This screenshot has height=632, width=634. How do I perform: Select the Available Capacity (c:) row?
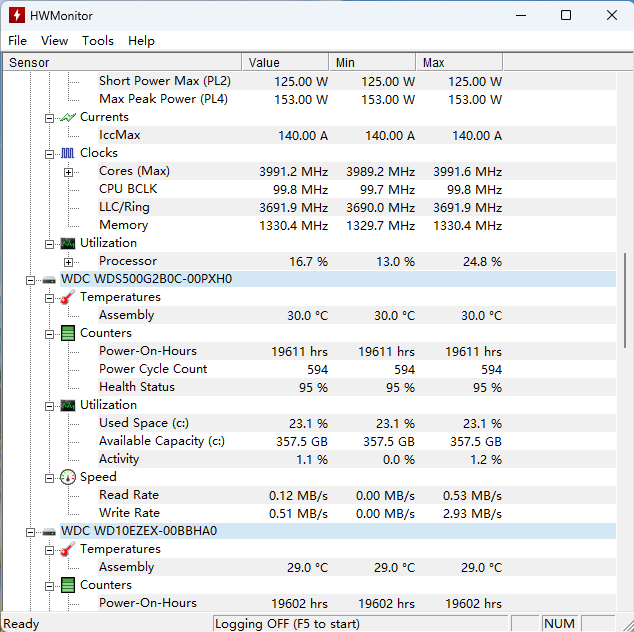(x=357, y=441)
